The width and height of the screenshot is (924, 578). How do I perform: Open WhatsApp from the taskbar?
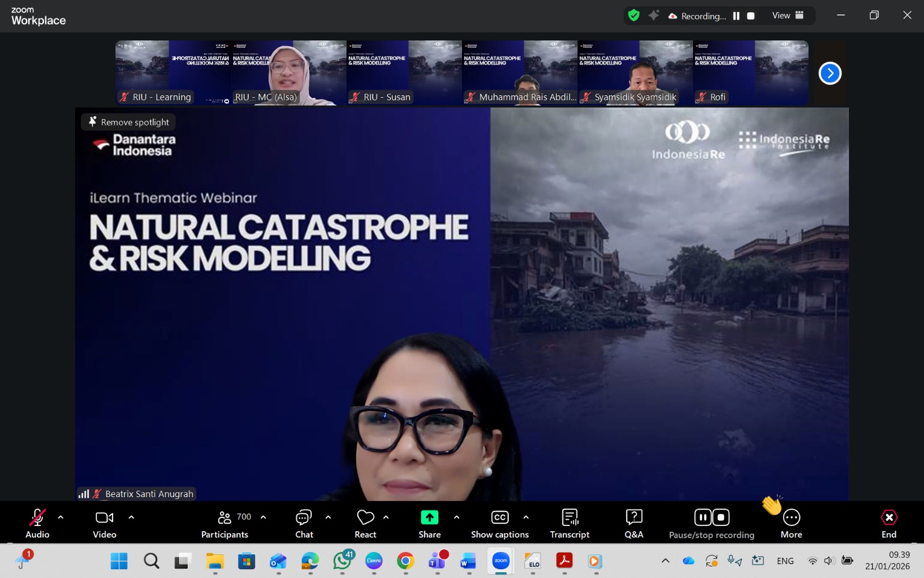pos(342,561)
